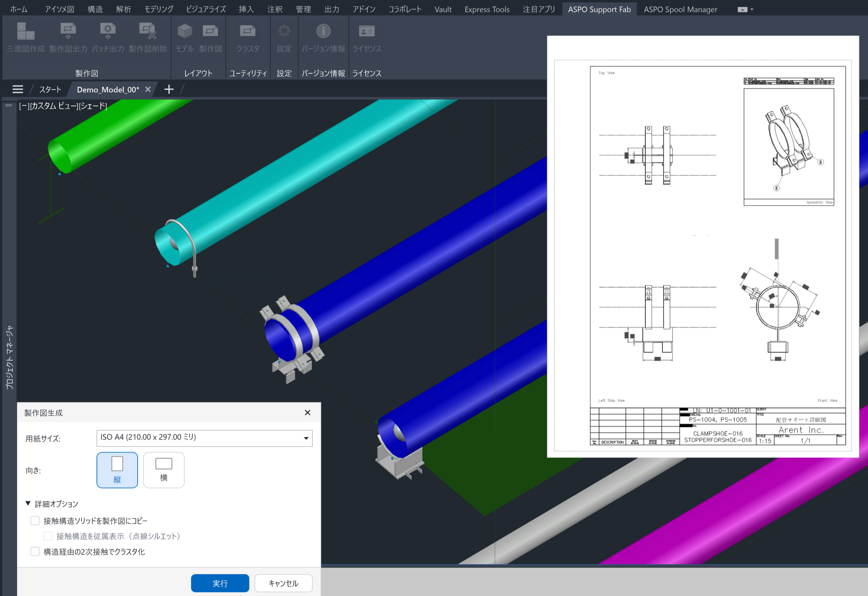868x596 pixels.
Task: Switch to the 構造 ribbon tab
Action: pos(95,9)
